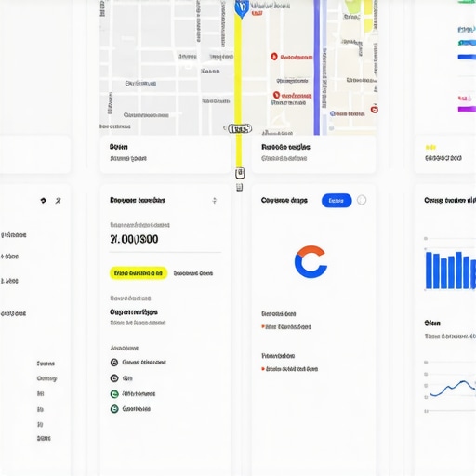Click the square icon below the yellow route
Image resolution: width=476 pixels, height=476 pixels.
pyautogui.click(x=240, y=173)
